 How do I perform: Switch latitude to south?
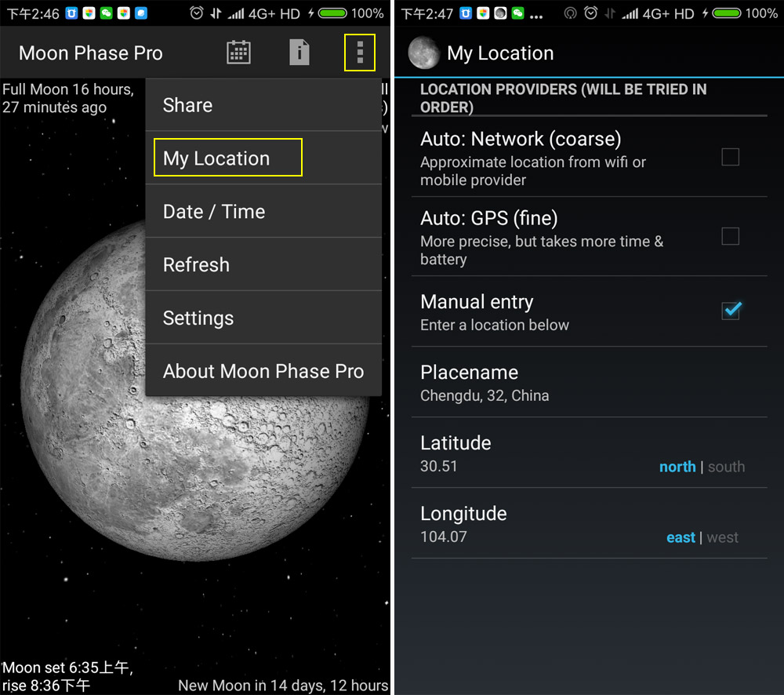(x=726, y=467)
